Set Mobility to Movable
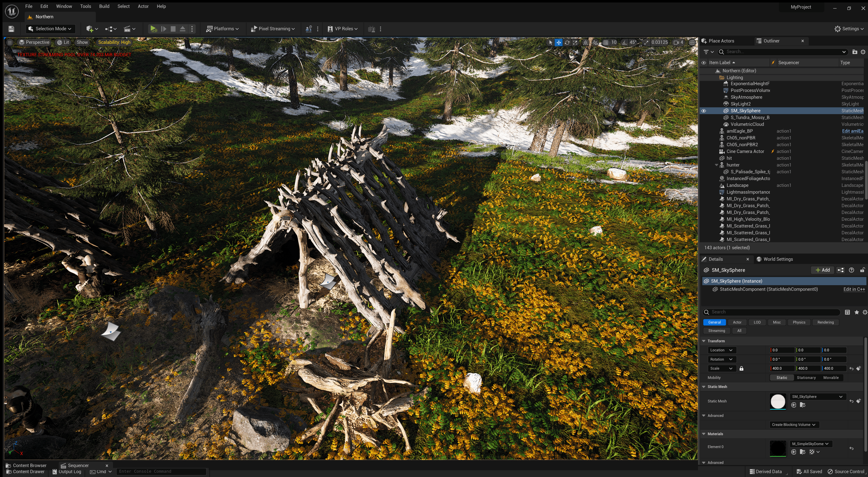 831,378
